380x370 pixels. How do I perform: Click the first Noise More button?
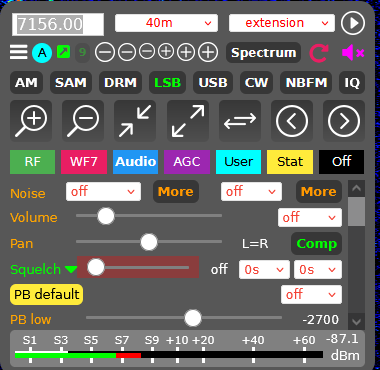click(x=176, y=192)
